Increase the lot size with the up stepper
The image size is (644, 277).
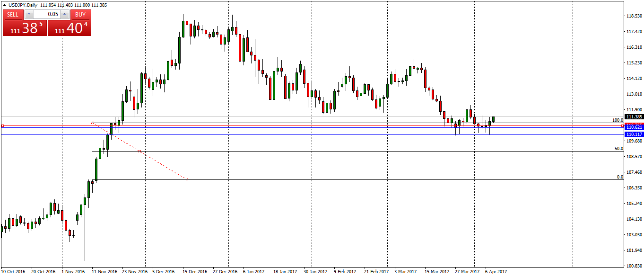click(64, 14)
